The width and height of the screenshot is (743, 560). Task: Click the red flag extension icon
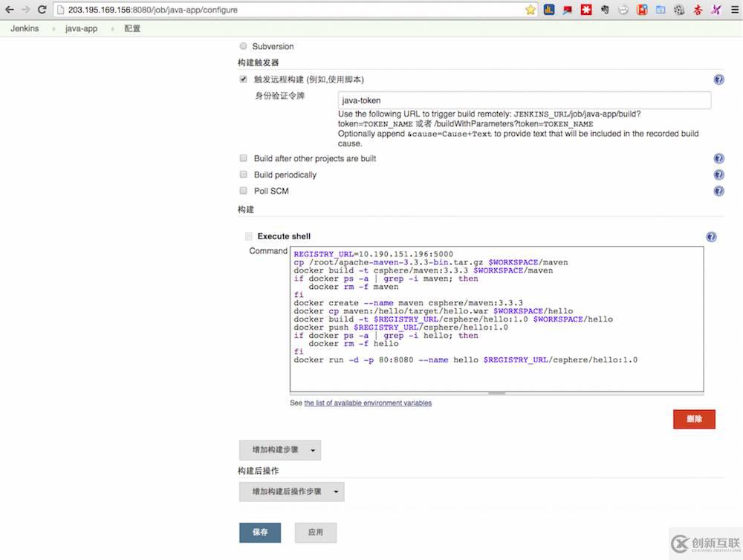coord(567,10)
